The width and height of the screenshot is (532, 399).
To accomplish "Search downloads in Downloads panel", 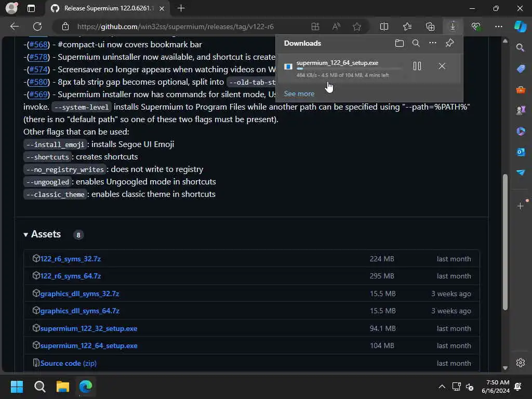I will coord(416,43).
